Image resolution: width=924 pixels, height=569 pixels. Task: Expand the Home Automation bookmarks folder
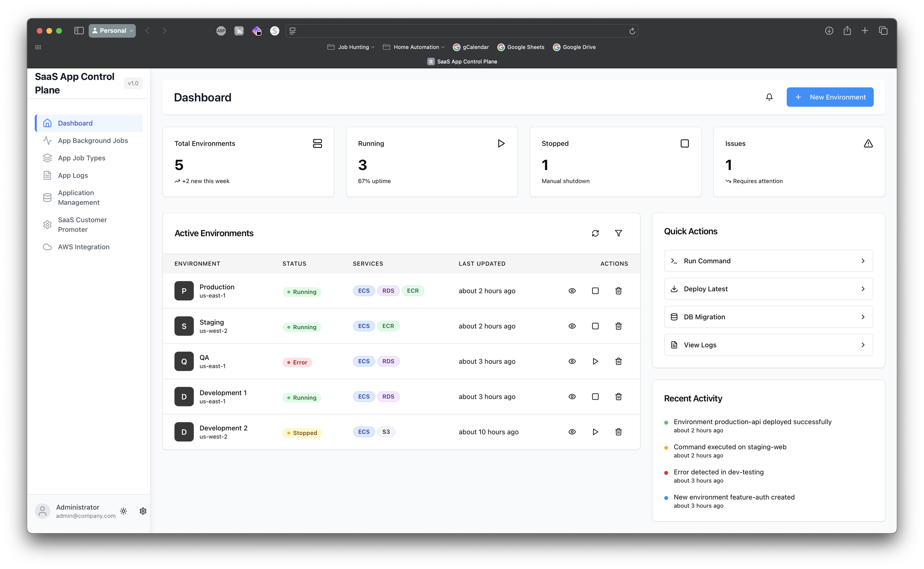(x=414, y=47)
